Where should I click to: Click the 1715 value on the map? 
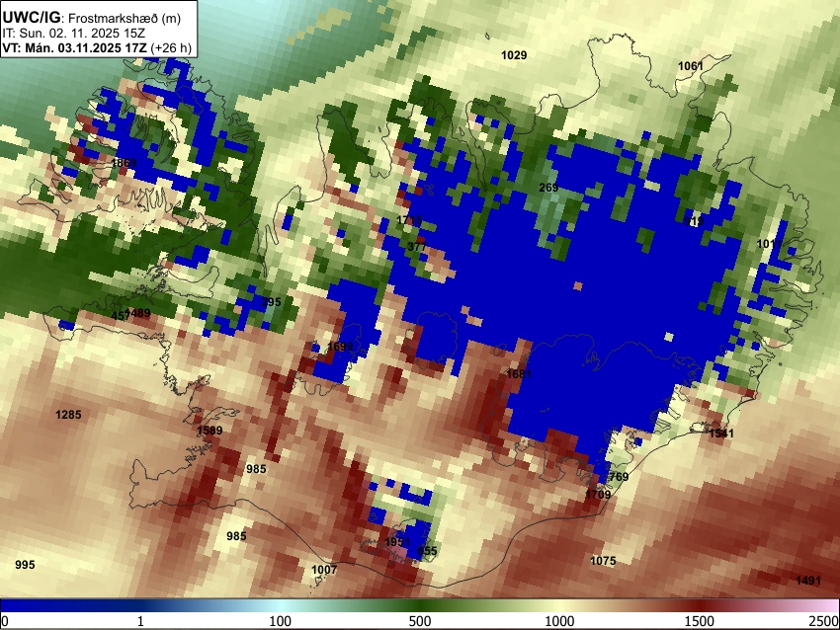(409, 220)
